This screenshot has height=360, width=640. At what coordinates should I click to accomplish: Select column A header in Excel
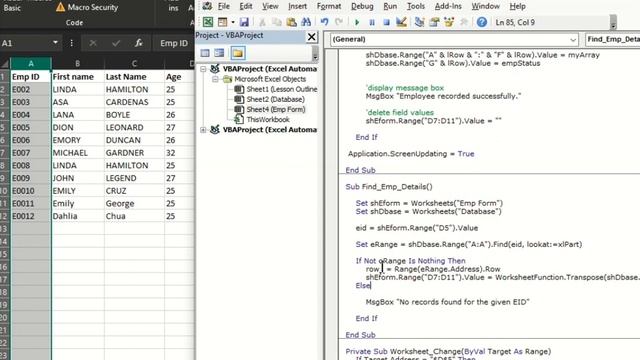[31, 63]
